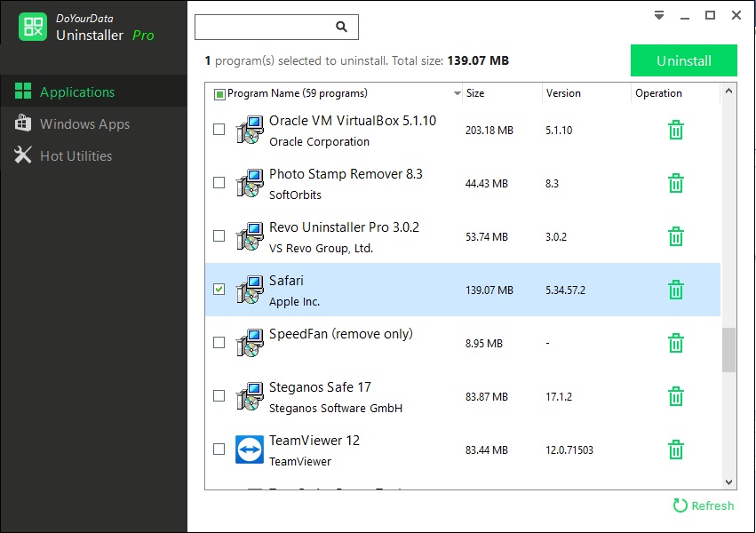
Task: Toggle the select-all Program Name checkbox
Action: point(220,93)
